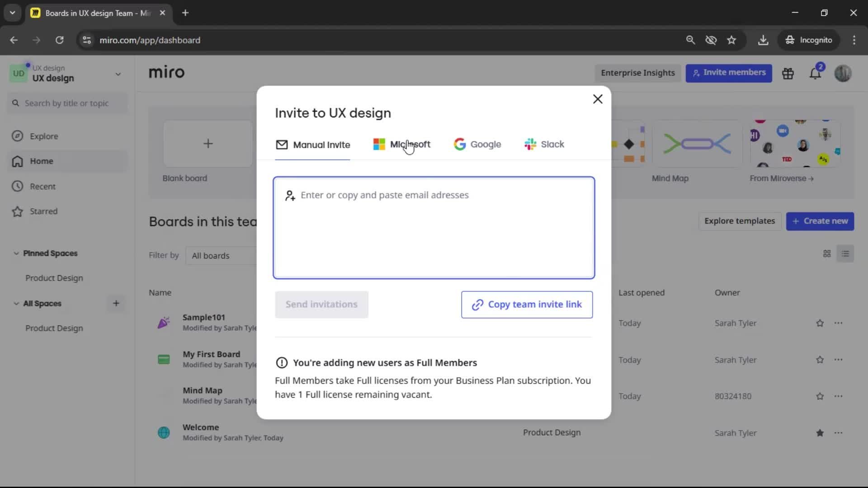Open Recent in sidebar
The height and width of the screenshot is (488, 868).
click(x=68, y=187)
